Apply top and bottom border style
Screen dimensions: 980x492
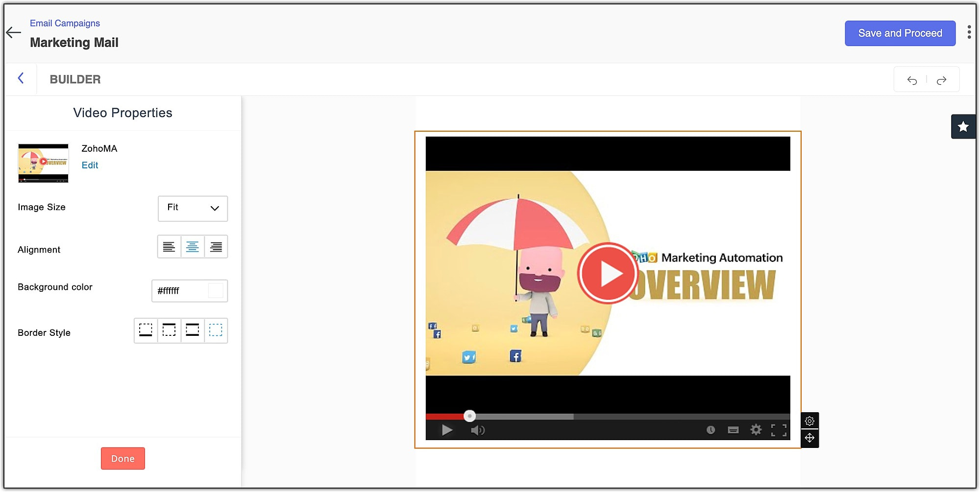pyautogui.click(x=193, y=330)
